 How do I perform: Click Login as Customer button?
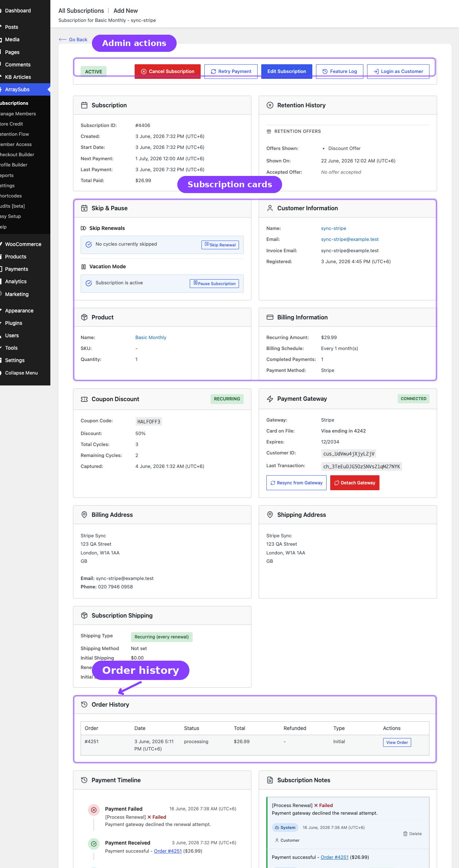point(398,72)
